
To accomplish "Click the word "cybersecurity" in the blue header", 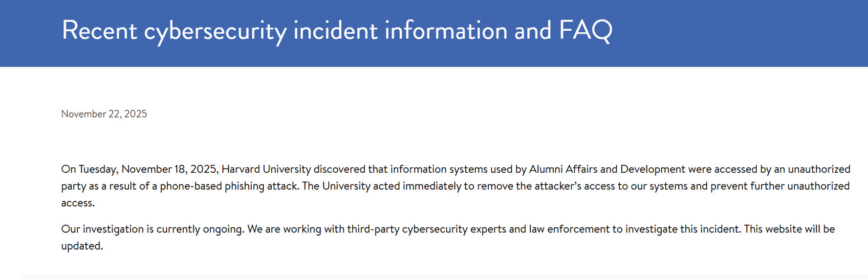I will click(215, 30).
